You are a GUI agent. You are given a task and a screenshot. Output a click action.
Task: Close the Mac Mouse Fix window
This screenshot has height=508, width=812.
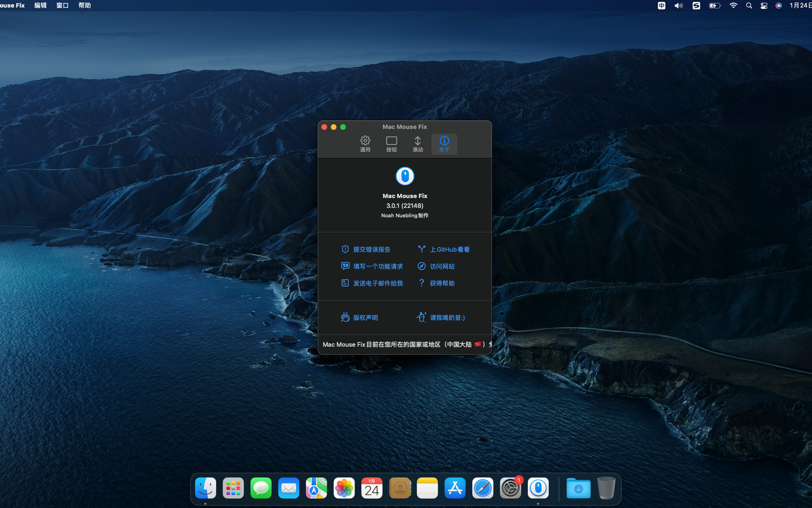click(324, 127)
